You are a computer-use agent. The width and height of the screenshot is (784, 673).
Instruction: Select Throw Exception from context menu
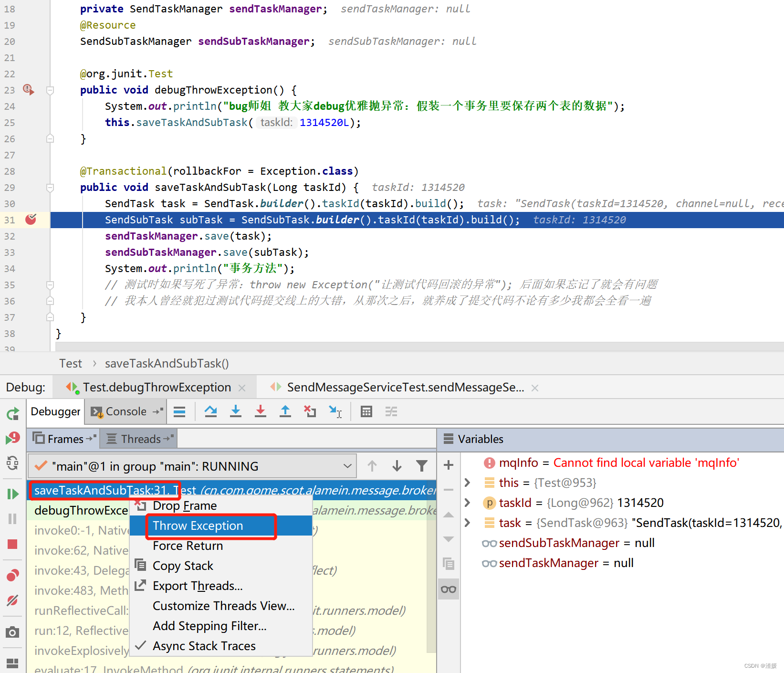point(197,526)
